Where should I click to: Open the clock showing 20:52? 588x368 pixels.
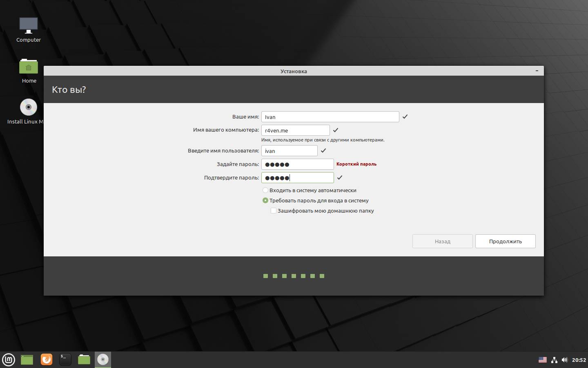coord(579,360)
